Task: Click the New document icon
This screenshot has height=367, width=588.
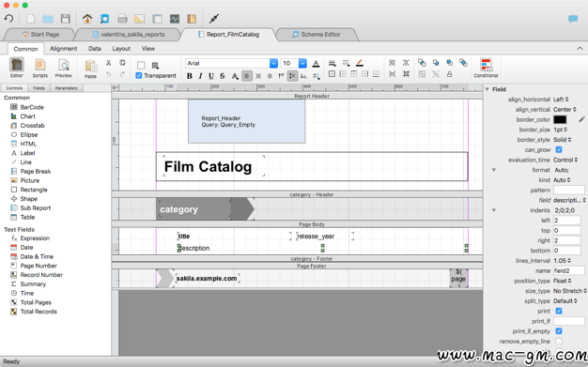Action: (30, 19)
